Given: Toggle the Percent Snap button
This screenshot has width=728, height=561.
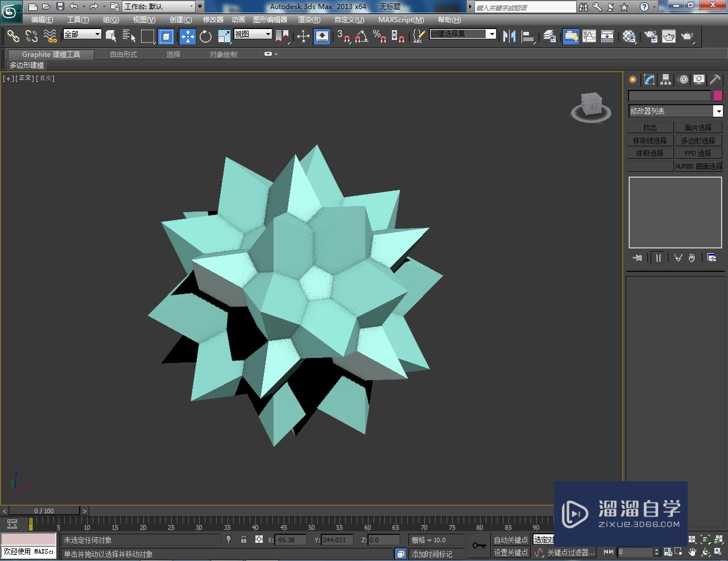Looking at the screenshot, I should pyautogui.click(x=379, y=36).
